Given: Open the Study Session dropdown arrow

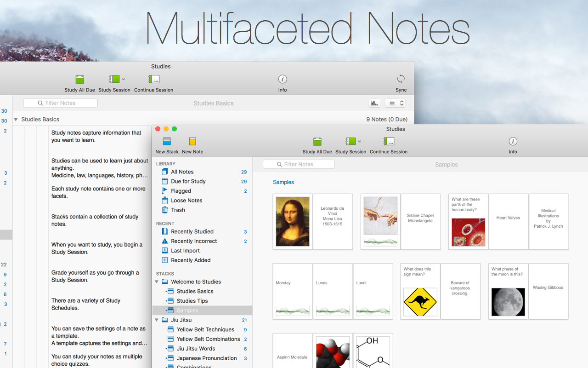Looking at the screenshot, I should [x=359, y=141].
